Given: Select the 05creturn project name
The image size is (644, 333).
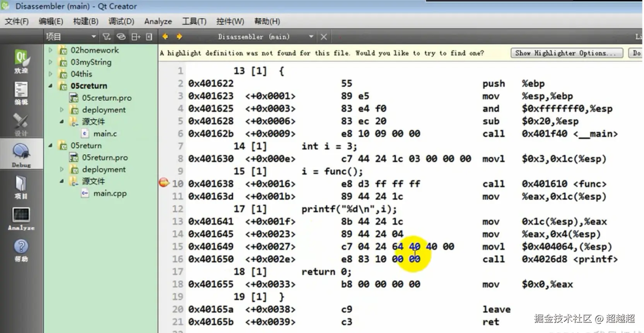Looking at the screenshot, I should (x=89, y=86).
